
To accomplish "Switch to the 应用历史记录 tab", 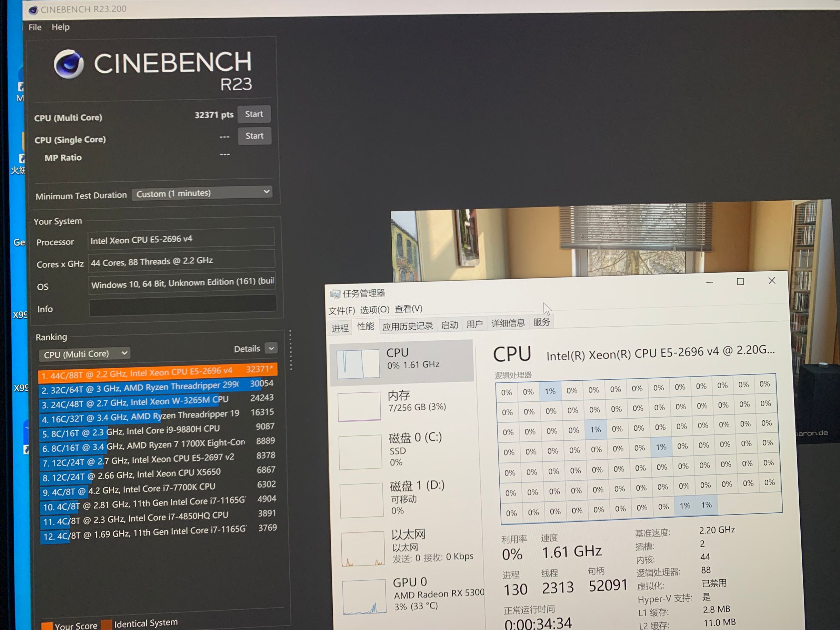I will pyautogui.click(x=408, y=326).
